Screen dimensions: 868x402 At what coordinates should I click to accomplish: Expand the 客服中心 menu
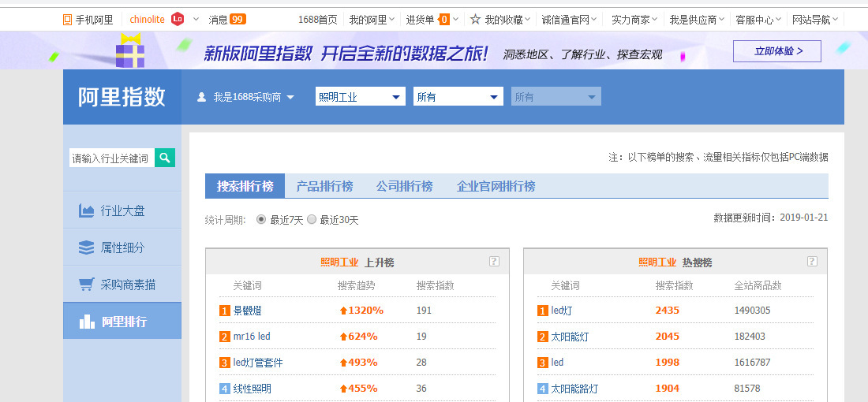(758, 20)
